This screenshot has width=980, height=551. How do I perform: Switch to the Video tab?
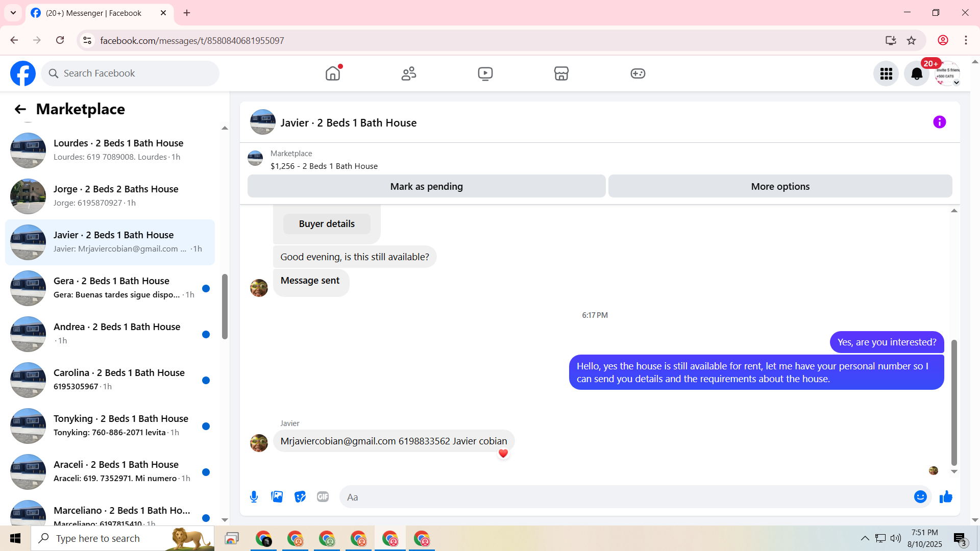485,74
